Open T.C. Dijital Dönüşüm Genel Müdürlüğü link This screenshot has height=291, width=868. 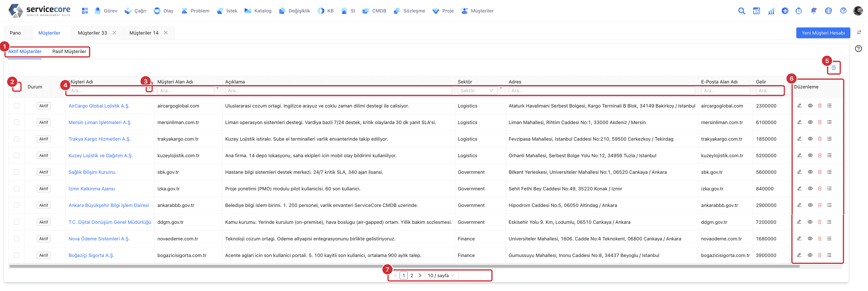110,222
